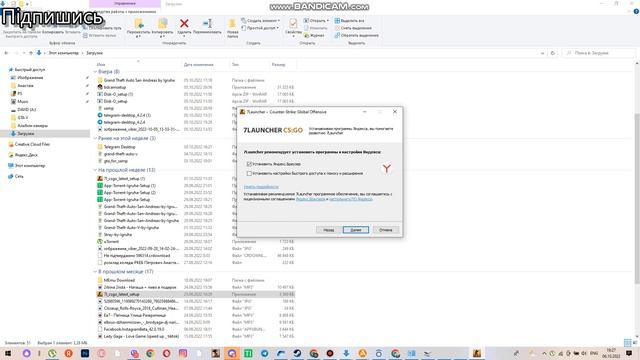Open Explorer help question-mark icon

[x=636, y=11]
